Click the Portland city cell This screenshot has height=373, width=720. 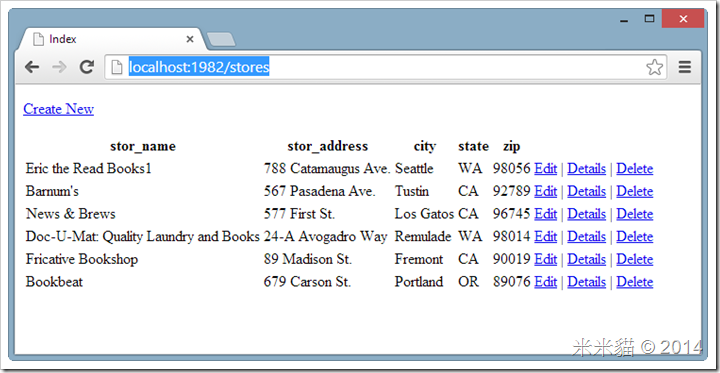point(419,282)
